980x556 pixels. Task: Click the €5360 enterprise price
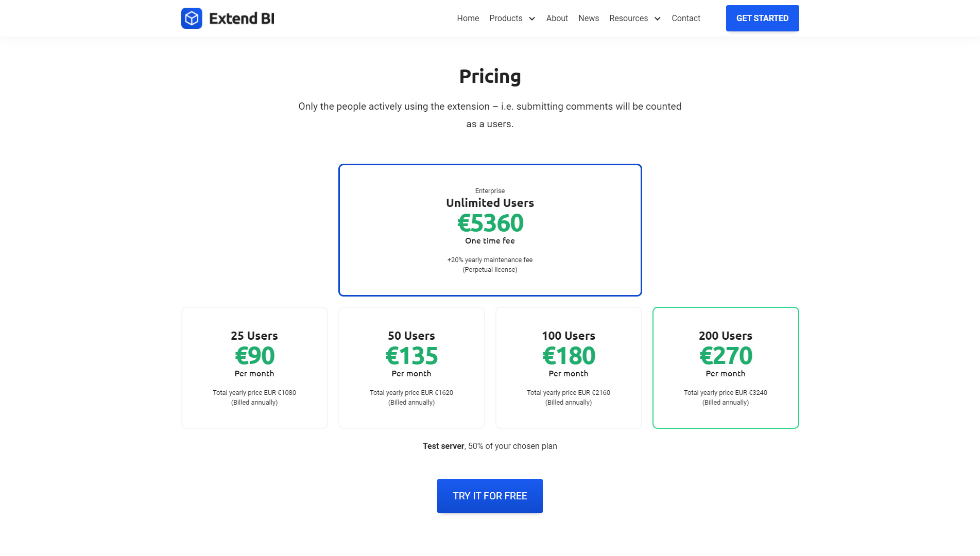pyautogui.click(x=490, y=223)
